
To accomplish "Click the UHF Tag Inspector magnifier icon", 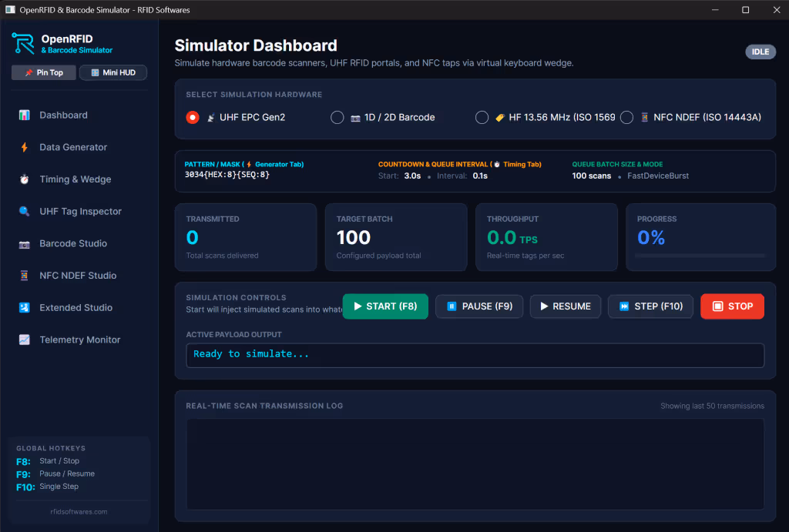I will point(24,211).
